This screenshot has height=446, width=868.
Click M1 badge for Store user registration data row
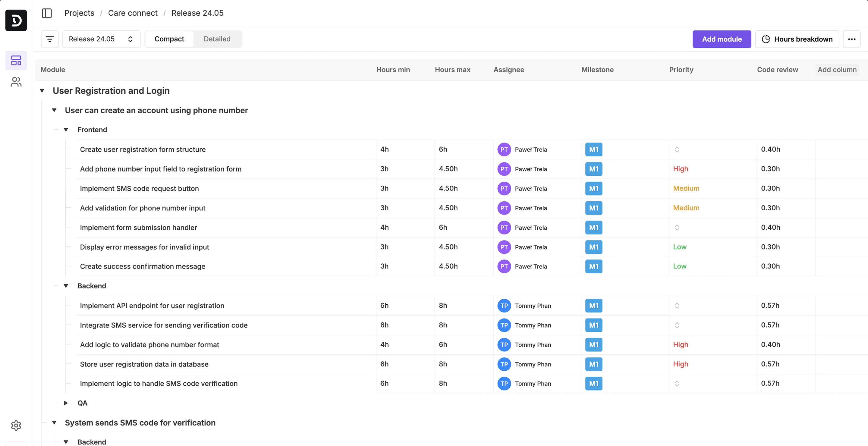click(x=594, y=364)
